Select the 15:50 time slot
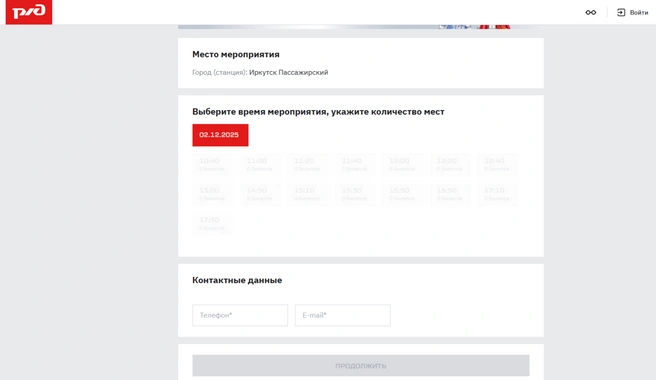This screenshot has width=656, height=380. (402, 194)
